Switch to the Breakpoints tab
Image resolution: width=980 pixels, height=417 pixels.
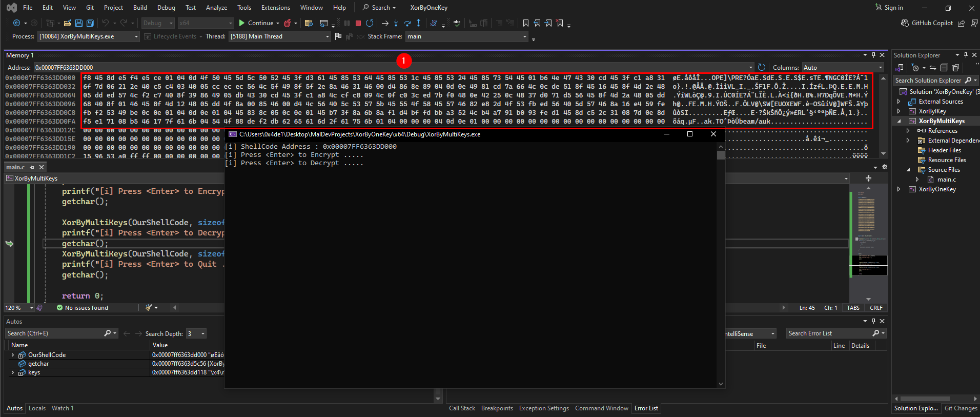pos(497,408)
